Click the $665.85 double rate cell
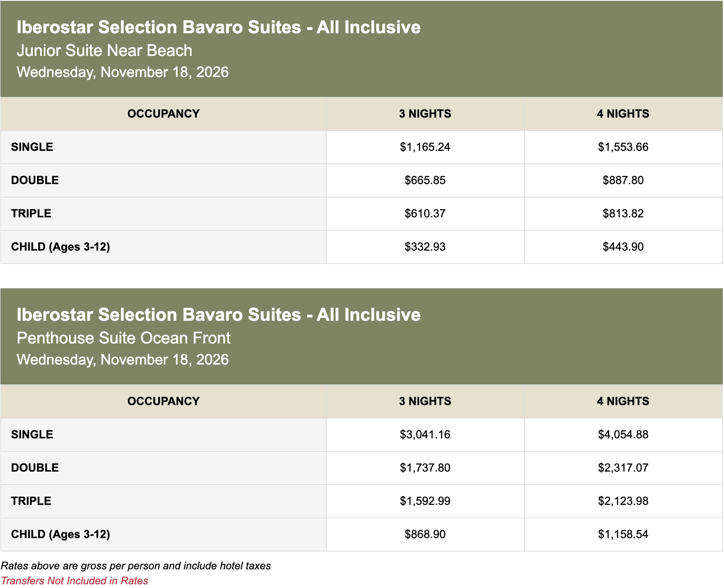Image resolution: width=724 pixels, height=588 pixels. coord(425,180)
